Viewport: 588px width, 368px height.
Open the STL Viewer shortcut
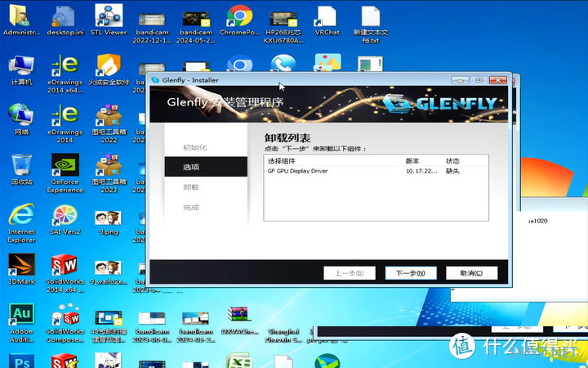(109, 20)
